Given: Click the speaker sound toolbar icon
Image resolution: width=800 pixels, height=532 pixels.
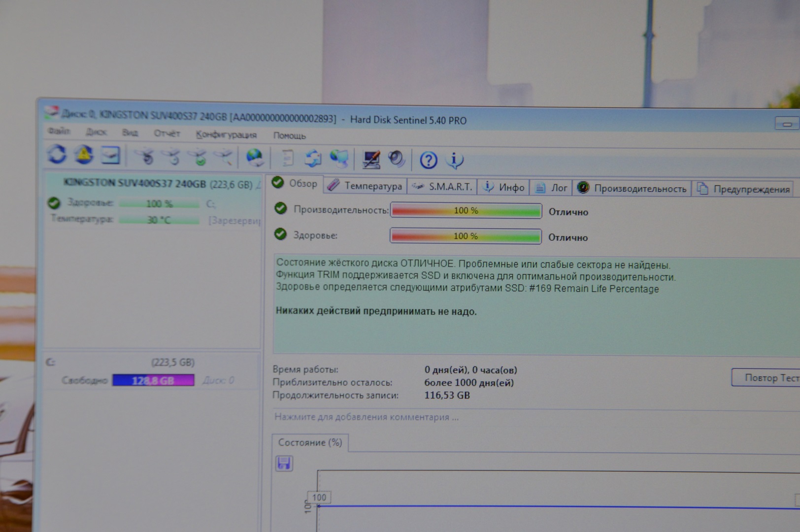Looking at the screenshot, I should click(x=396, y=159).
